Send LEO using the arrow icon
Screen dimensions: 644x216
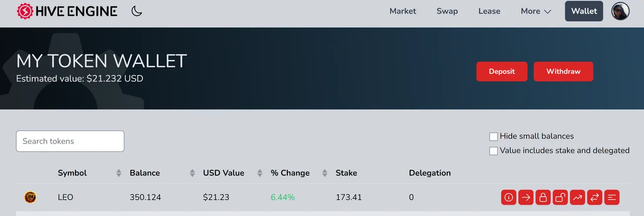click(526, 197)
